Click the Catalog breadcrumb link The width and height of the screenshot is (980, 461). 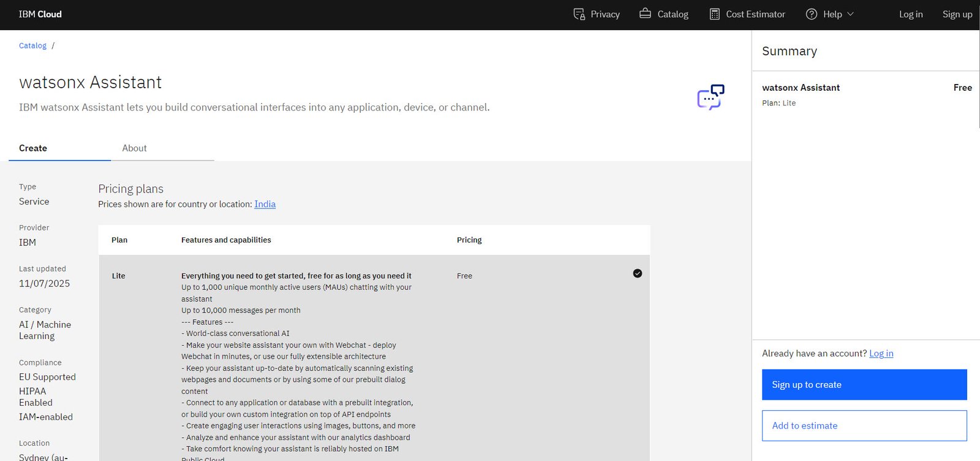coord(32,45)
